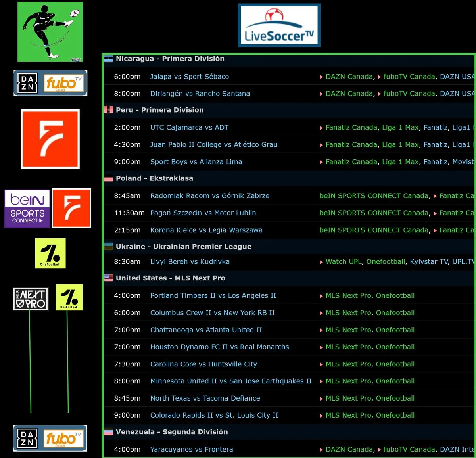Click Onefootball in Colorado Rapids II row
The height and width of the screenshot is (458, 476).
click(395, 415)
